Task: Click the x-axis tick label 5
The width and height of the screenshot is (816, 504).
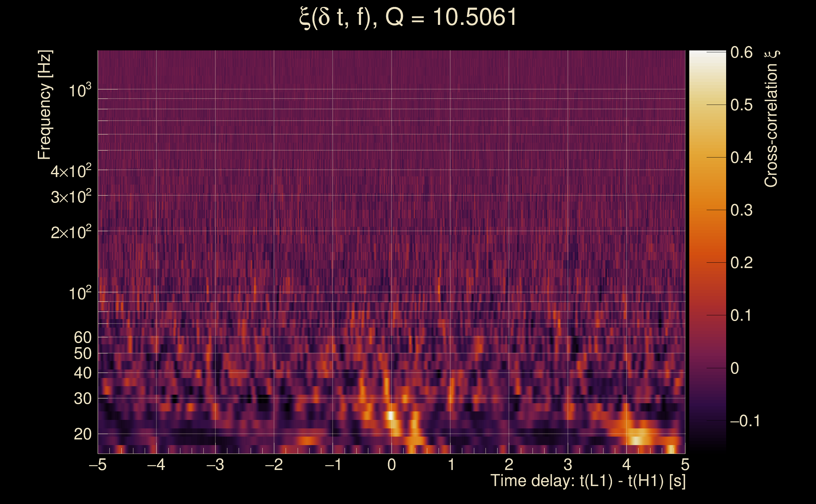Action: pos(685,465)
